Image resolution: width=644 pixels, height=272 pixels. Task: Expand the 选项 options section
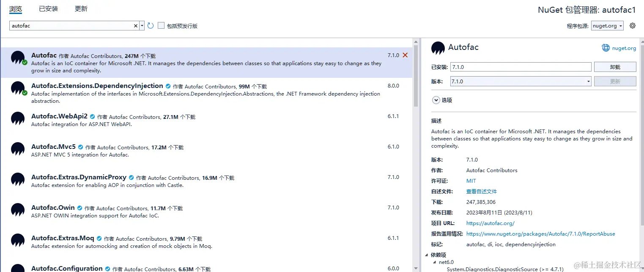click(436, 100)
